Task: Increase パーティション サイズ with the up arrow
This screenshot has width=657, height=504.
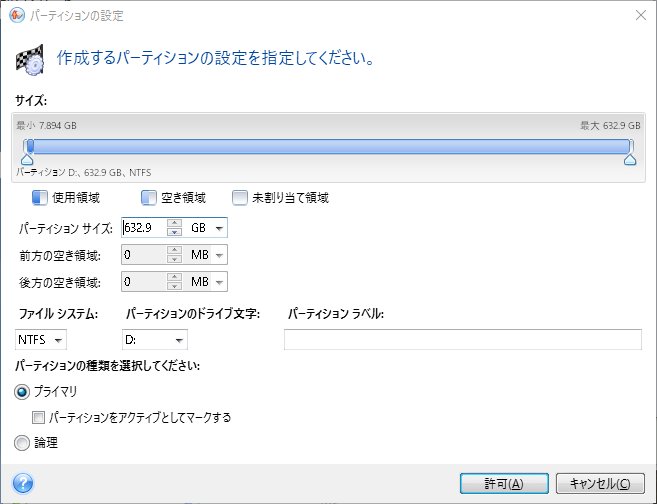Action: pyautogui.click(x=174, y=223)
